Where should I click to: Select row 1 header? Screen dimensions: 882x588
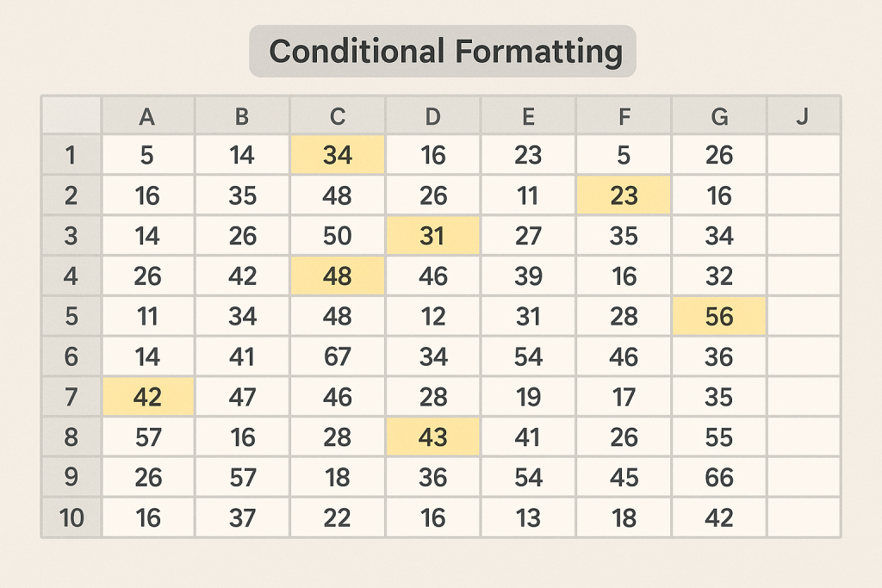click(71, 156)
